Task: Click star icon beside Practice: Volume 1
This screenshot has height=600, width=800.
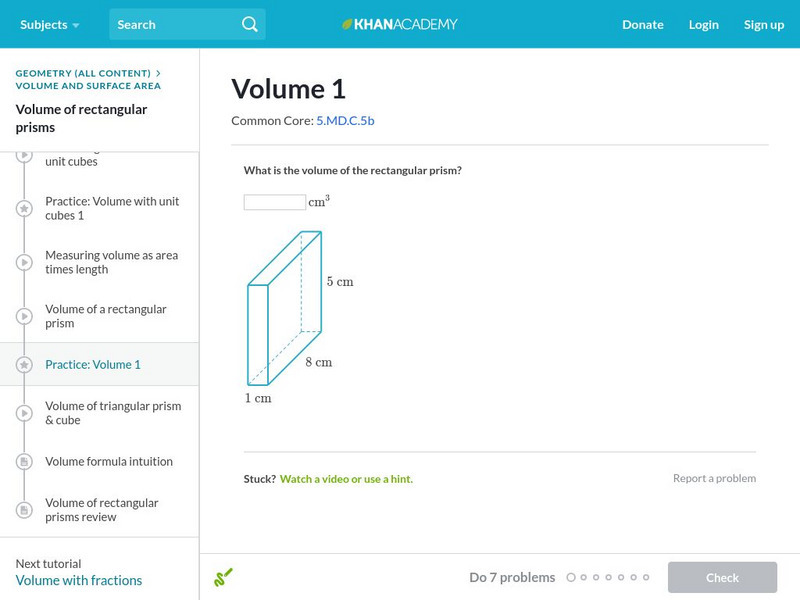Action: click(x=24, y=365)
